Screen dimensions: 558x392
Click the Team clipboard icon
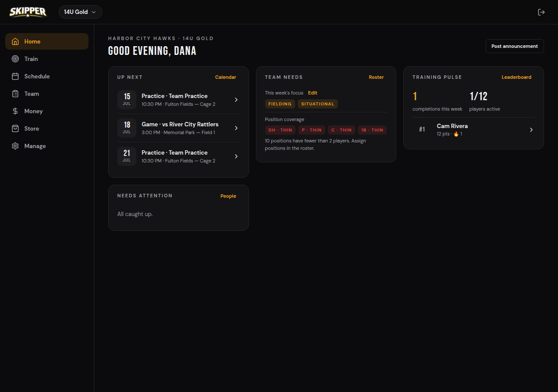[15, 94]
